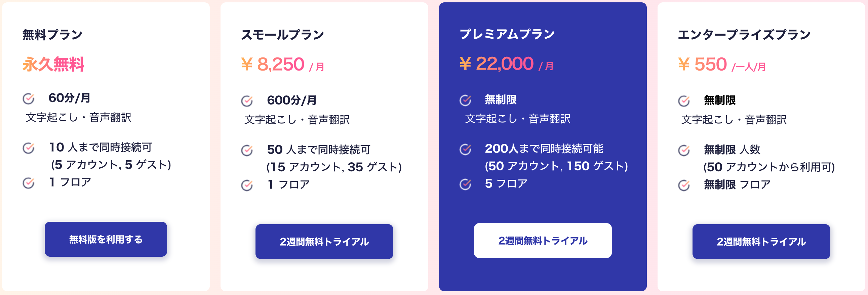Start the エンタープライズプラン 2週間無料トライアル
This screenshot has width=868, height=295.
coord(761,242)
